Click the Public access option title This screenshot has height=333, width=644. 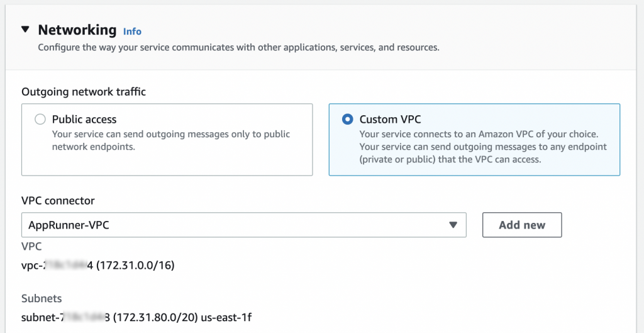click(x=84, y=119)
